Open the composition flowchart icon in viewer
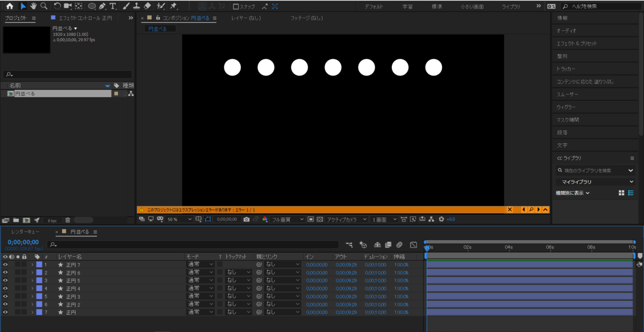The width and height of the screenshot is (644, 332). 431,219
